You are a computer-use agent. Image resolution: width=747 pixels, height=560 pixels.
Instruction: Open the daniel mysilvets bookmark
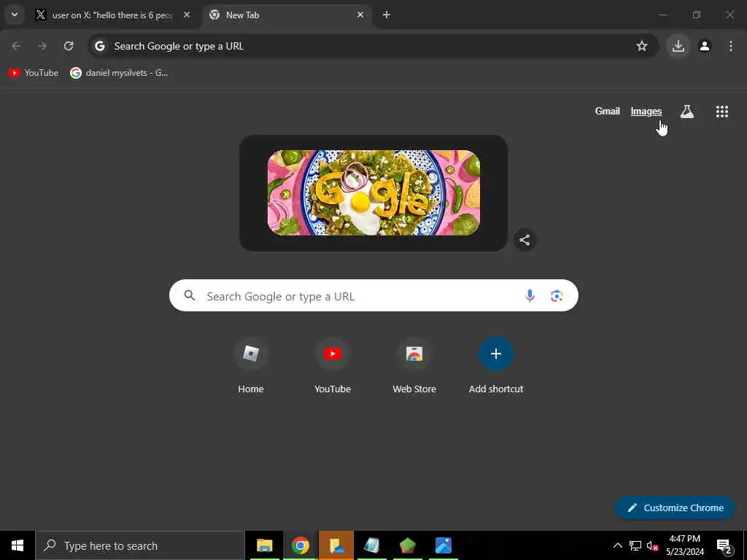coord(119,73)
